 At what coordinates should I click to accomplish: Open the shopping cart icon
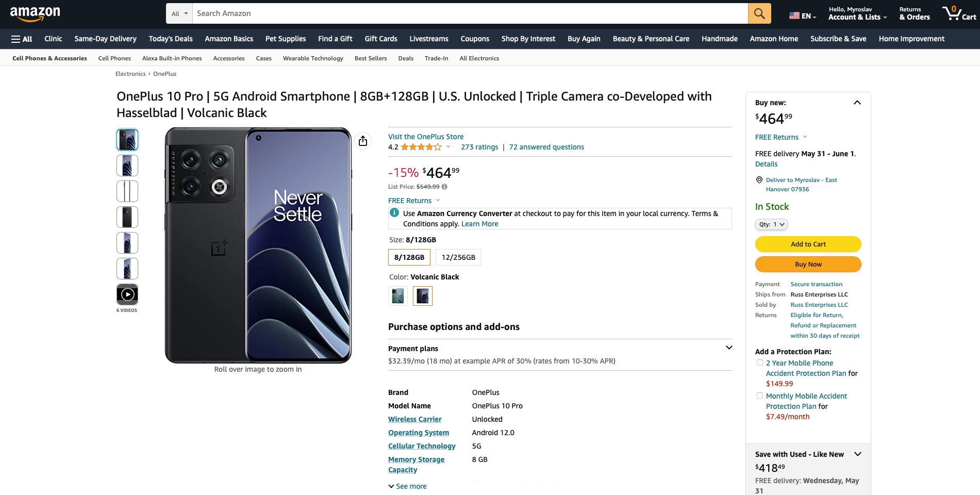(x=959, y=13)
